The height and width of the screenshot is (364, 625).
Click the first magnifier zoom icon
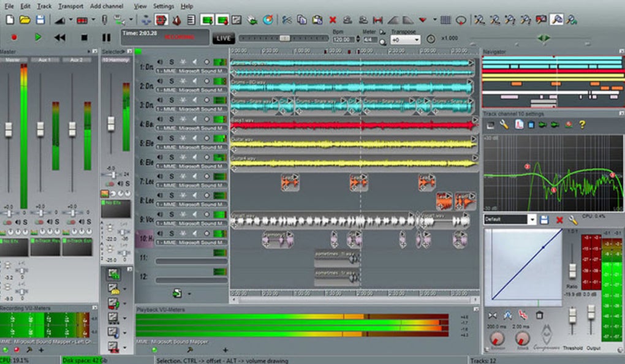click(x=479, y=20)
